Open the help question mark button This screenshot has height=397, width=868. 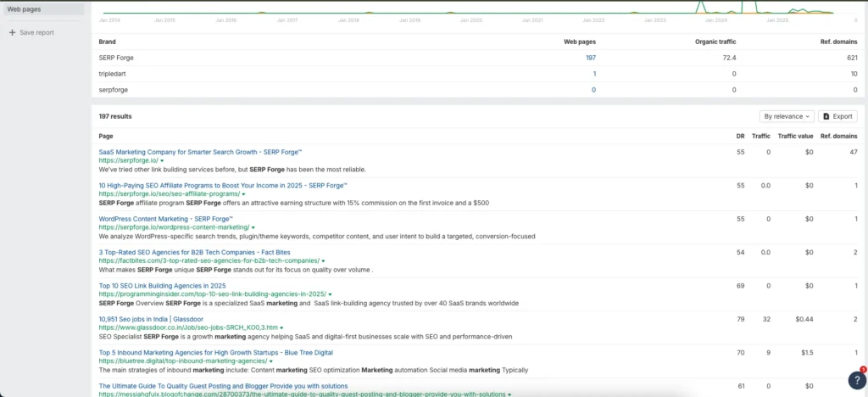[856, 380]
